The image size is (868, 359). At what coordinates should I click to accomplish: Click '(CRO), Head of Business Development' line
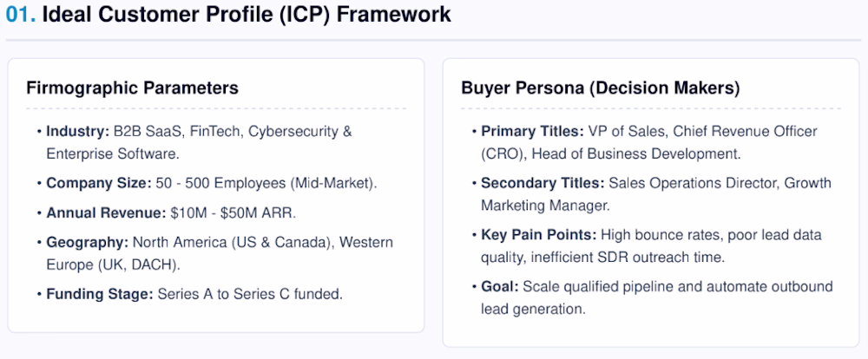[x=611, y=153]
